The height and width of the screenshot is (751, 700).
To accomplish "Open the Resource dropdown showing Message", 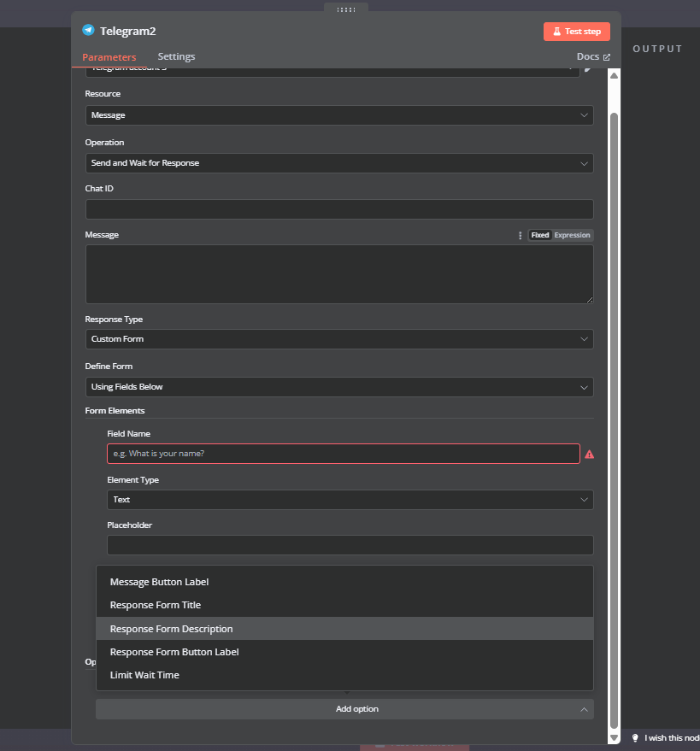I will pos(339,115).
